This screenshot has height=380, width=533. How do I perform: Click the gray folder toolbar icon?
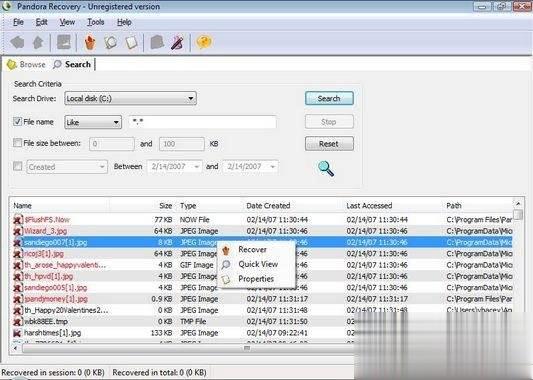coord(157,42)
